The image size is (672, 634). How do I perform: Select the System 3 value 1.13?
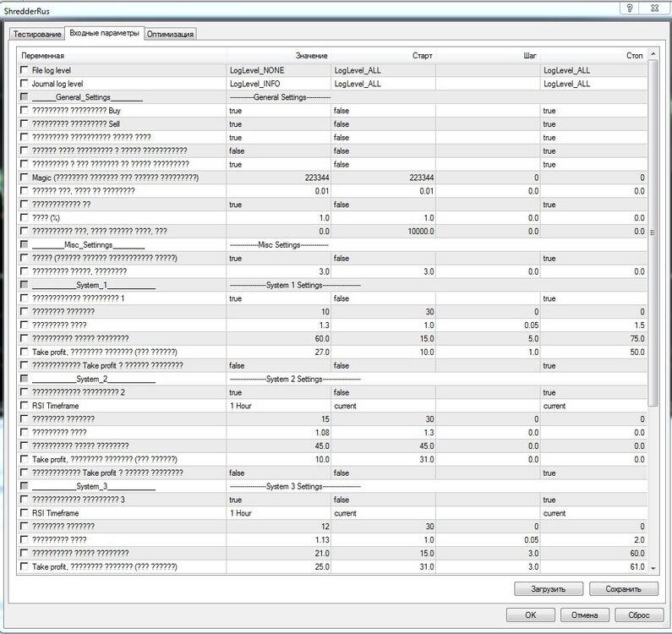pyautogui.click(x=322, y=539)
